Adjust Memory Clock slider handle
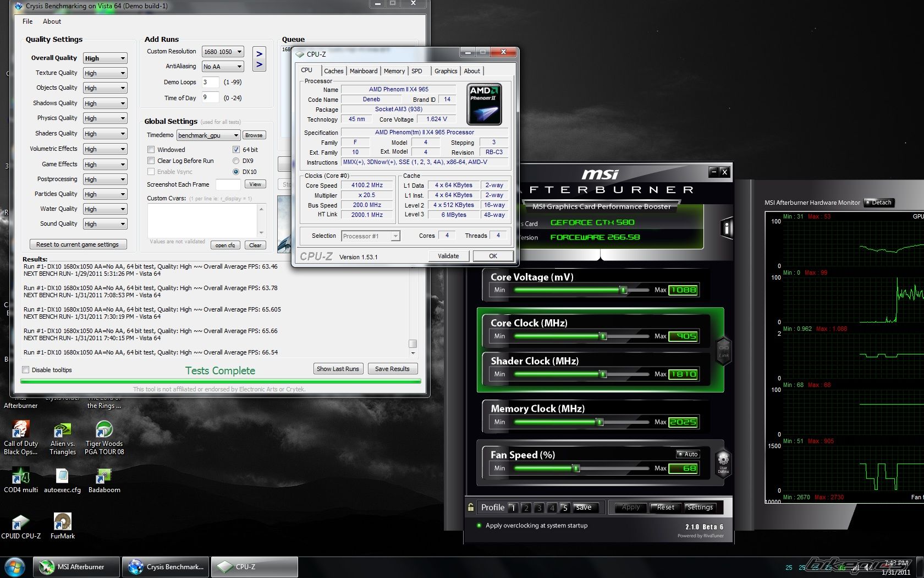This screenshot has height=578, width=924. coord(600,422)
